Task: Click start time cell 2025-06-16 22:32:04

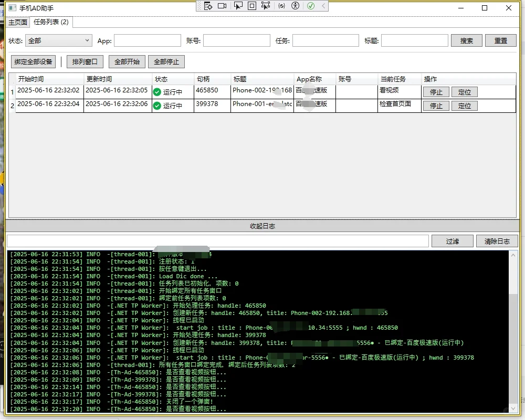Action: (49, 106)
